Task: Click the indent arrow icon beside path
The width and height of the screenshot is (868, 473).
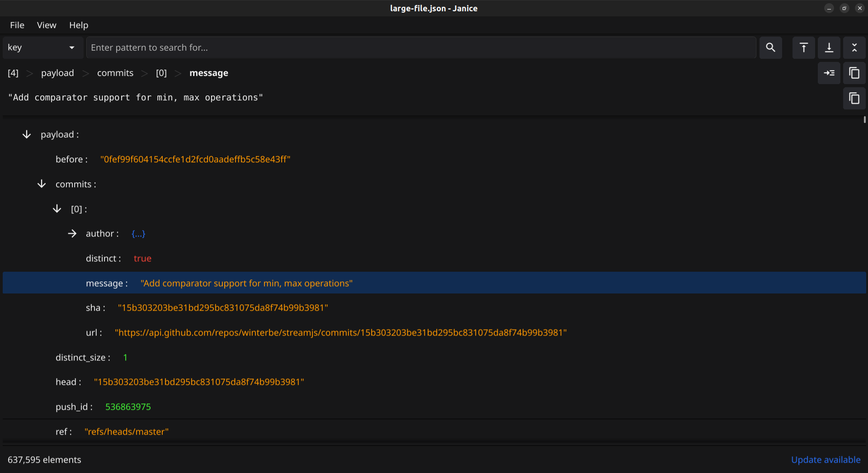Action: [x=829, y=73]
